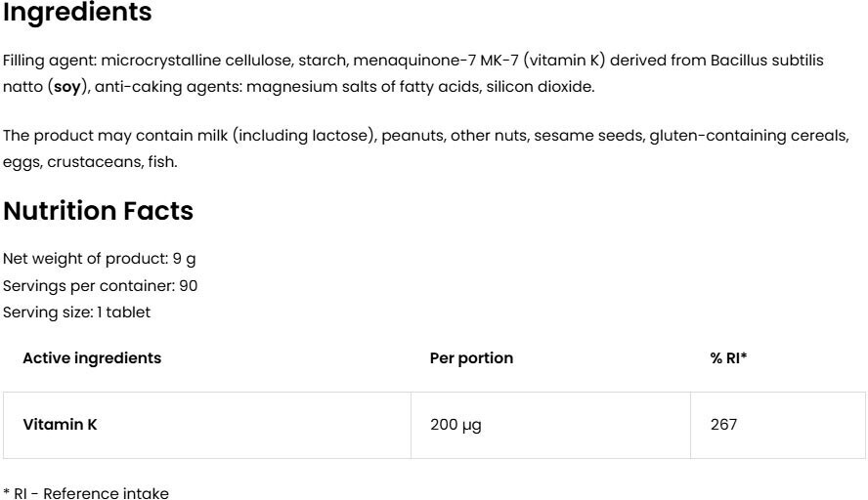Image resolution: width=868 pixels, height=500 pixels.
Task: Click the allergen text mentioning peanuts
Action: coord(412,136)
